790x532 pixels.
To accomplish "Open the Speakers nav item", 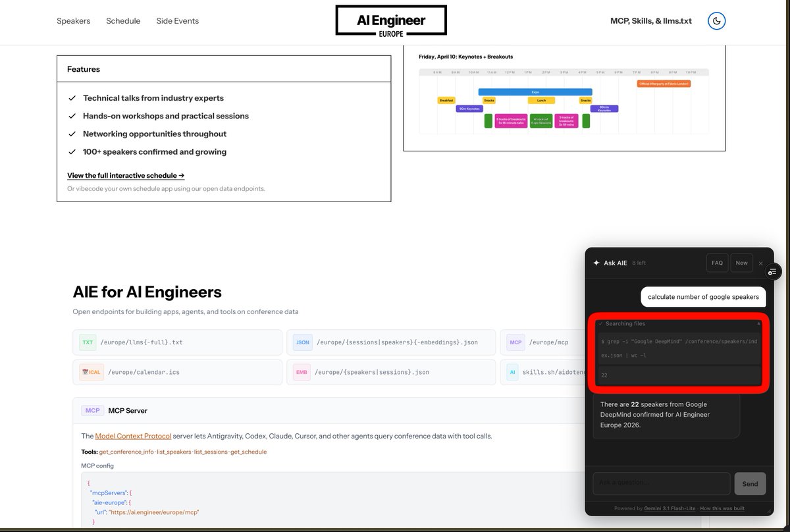I will point(73,21).
